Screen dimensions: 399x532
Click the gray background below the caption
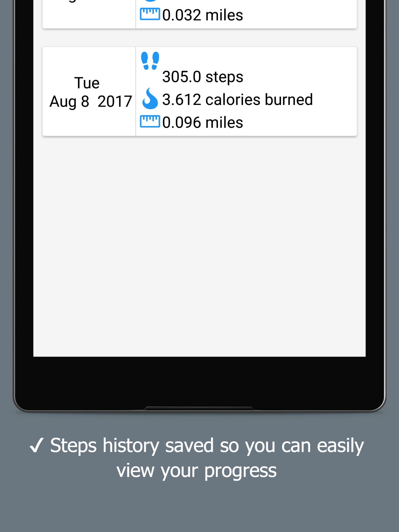coord(199,509)
